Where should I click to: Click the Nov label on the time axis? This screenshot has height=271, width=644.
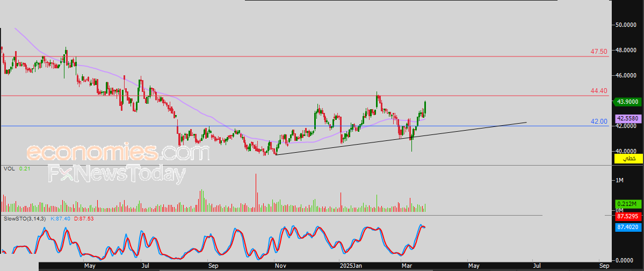[x=280, y=266]
